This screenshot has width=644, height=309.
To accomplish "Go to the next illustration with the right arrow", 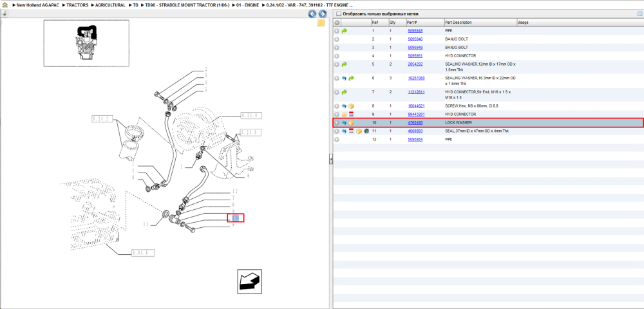I will [323, 14].
